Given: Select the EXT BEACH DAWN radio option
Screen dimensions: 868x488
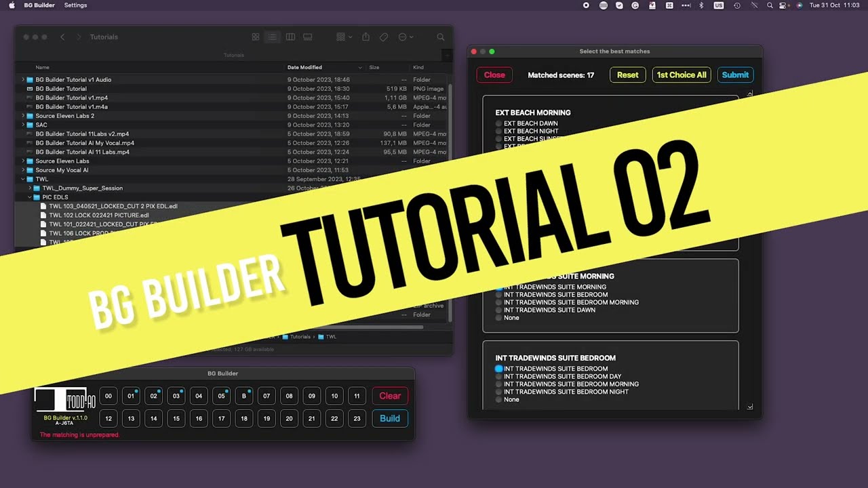Looking at the screenshot, I should click(499, 124).
